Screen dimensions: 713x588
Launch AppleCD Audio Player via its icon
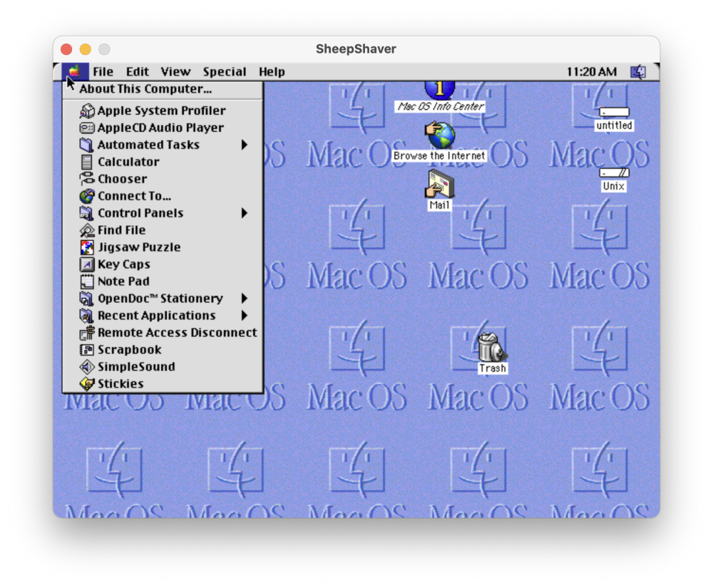tap(87, 128)
